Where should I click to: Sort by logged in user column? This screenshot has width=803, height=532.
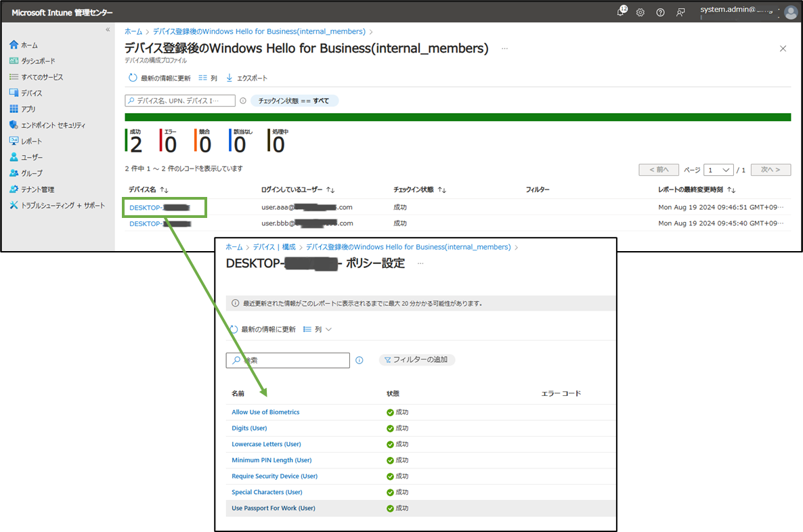coord(297,190)
